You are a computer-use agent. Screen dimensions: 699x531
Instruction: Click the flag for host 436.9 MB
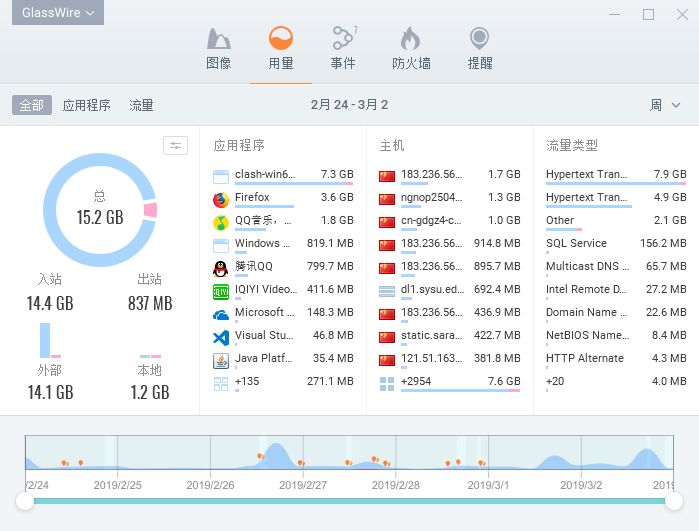(387, 315)
